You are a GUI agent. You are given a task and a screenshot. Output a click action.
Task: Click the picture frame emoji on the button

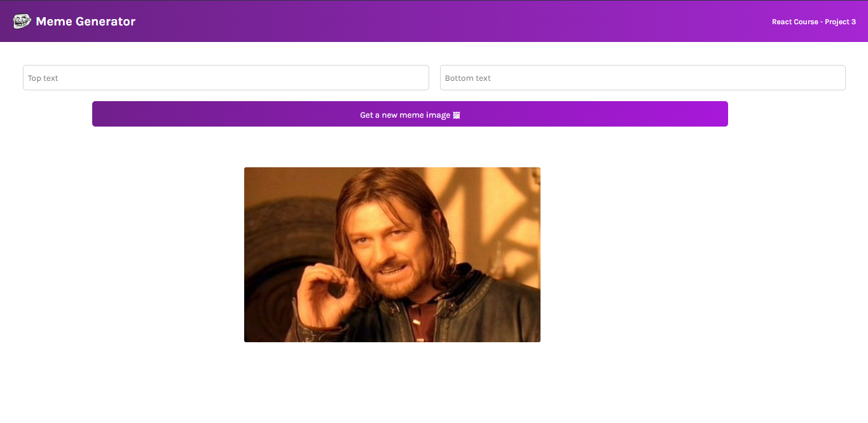click(456, 115)
